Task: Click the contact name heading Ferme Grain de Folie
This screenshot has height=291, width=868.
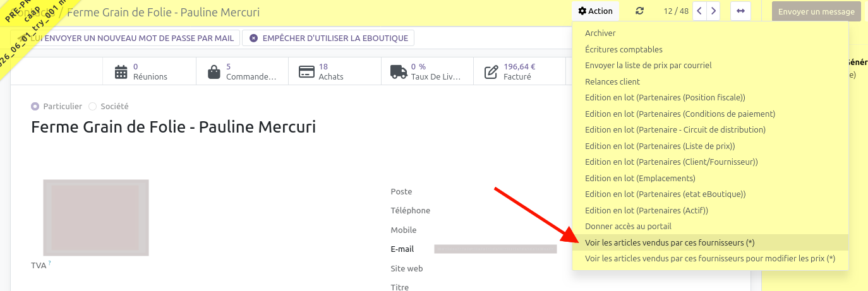Action: 173,127
